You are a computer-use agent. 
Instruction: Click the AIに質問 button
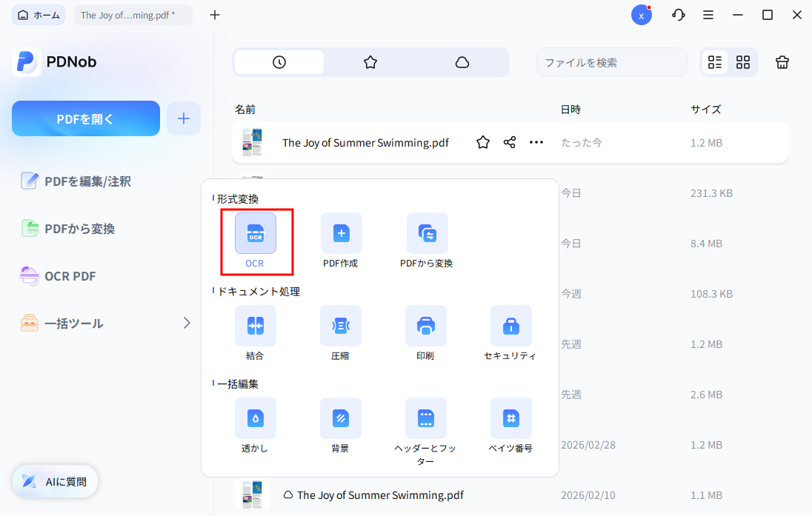[55, 481]
